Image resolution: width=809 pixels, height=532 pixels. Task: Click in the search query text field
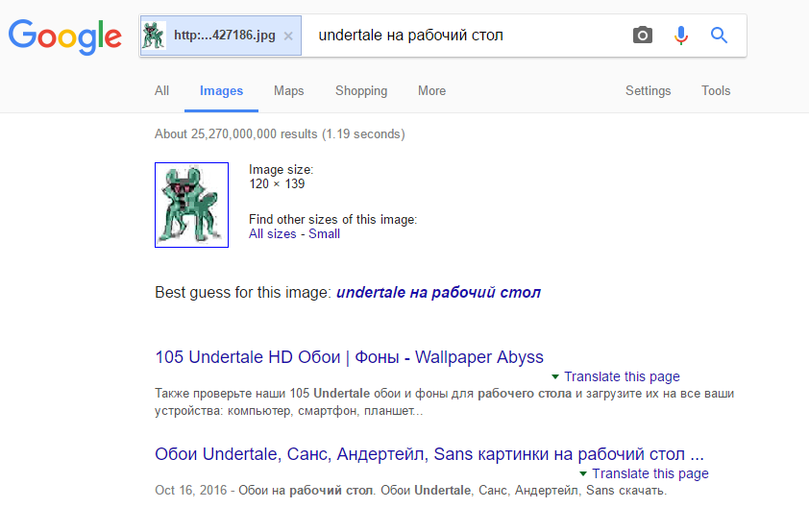click(x=461, y=36)
